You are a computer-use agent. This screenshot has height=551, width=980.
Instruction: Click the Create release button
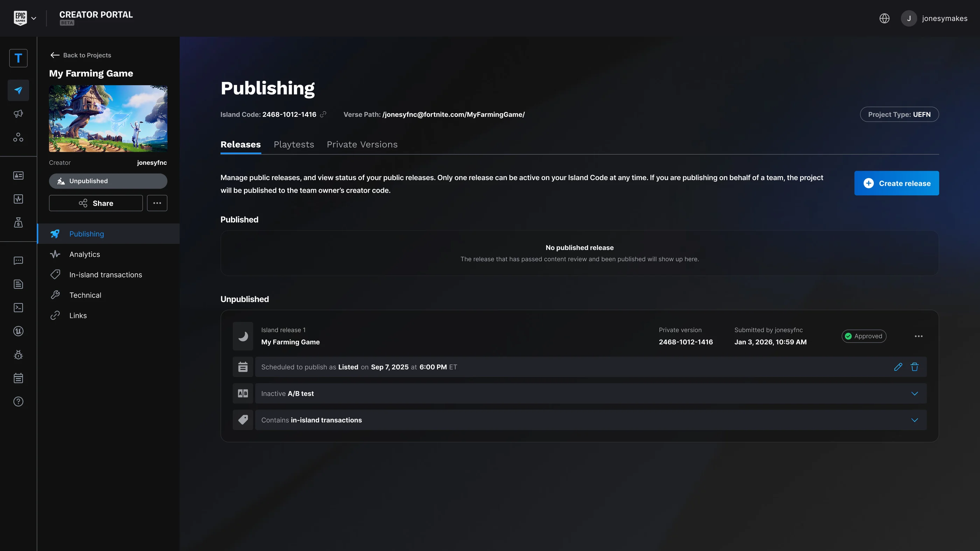[x=896, y=183]
